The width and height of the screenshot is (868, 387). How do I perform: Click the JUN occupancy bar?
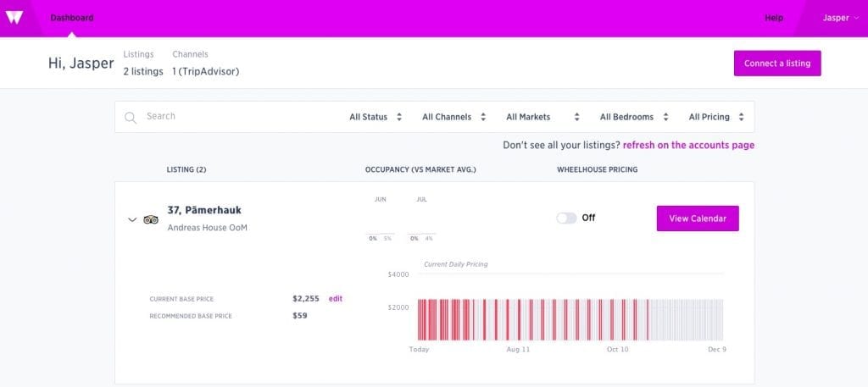[381, 234]
